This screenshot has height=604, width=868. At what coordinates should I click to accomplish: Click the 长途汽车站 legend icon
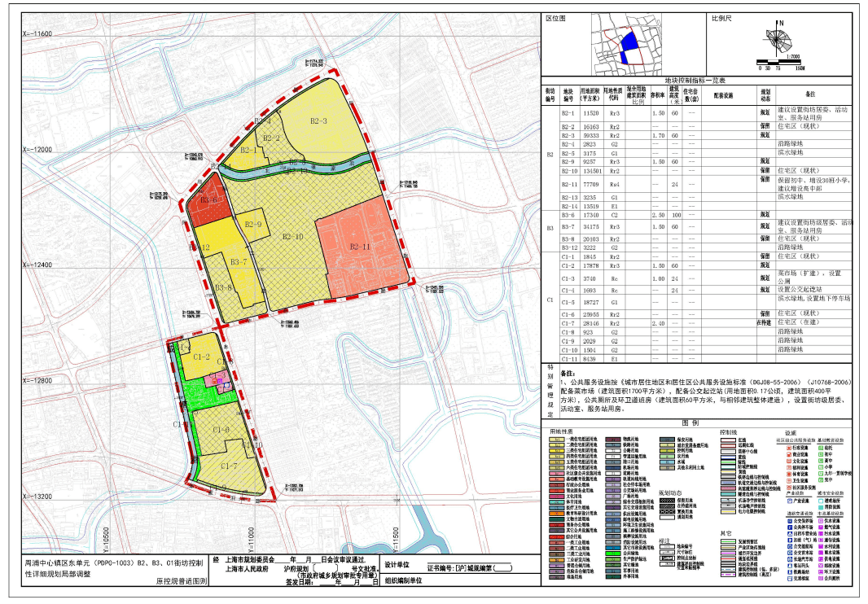790,559
